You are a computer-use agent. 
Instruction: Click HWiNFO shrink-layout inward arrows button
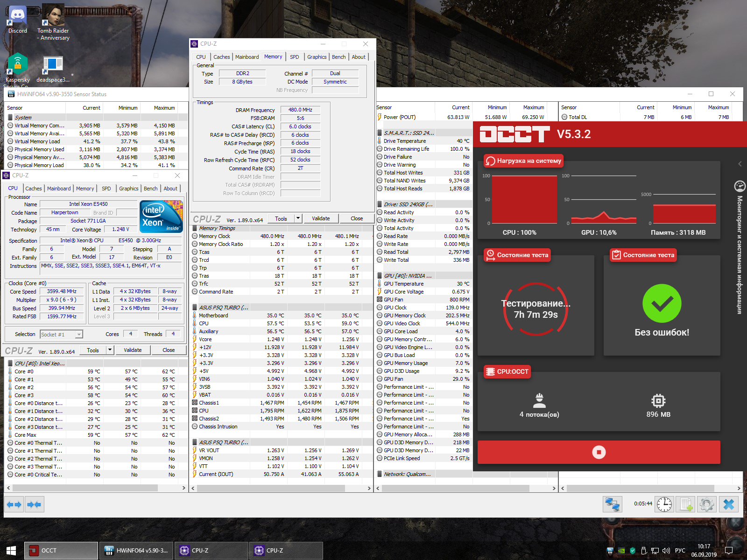(34, 504)
